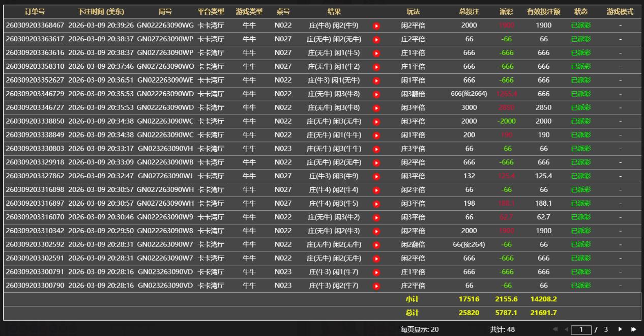
Task: Click the 每页显示: 20 page size label
Action: coord(419,329)
